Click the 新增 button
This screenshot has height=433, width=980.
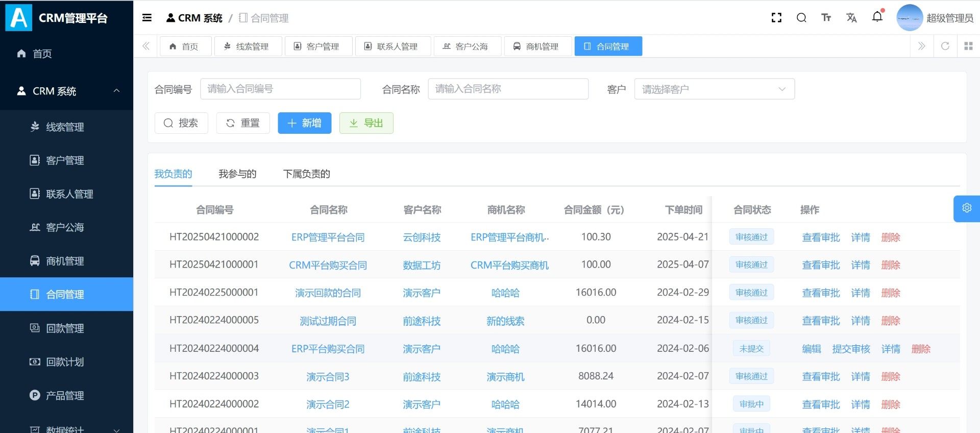304,123
